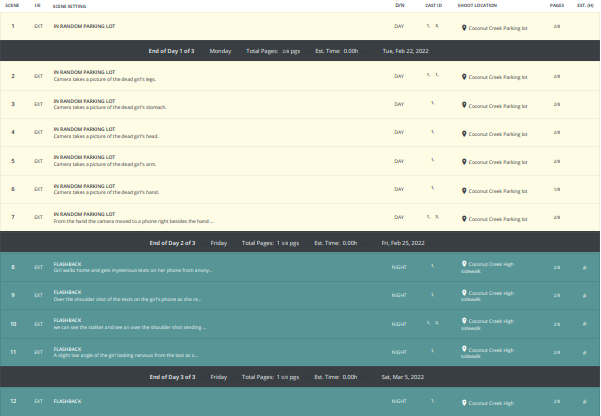Image resolution: width=601 pixels, height=416 pixels.
Task: Select description 'From the hand the camera moved...'
Action: 133,221
